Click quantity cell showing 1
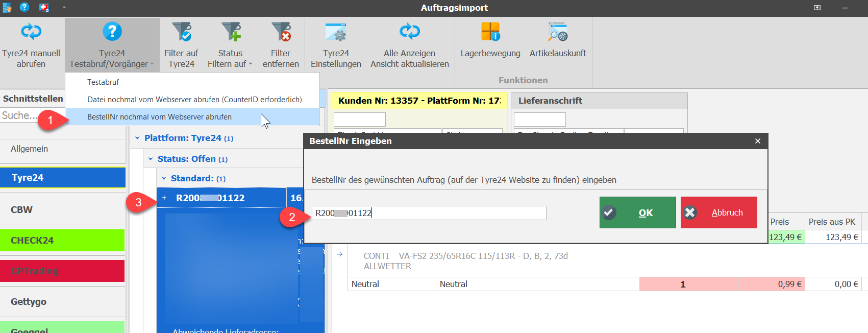 tap(664, 284)
